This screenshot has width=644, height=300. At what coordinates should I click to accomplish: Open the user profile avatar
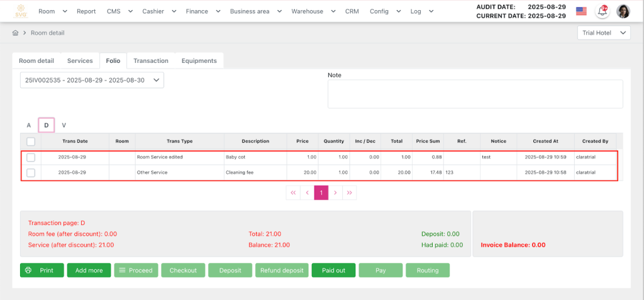(x=623, y=11)
